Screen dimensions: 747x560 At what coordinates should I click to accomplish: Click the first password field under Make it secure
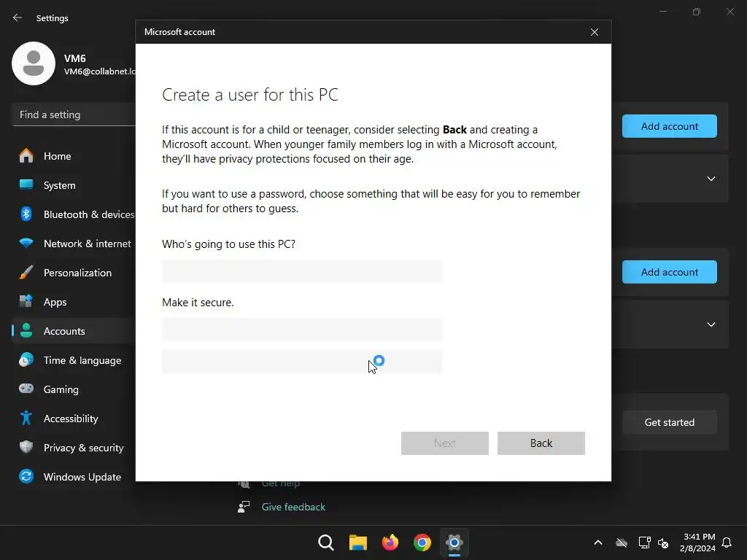(302, 330)
